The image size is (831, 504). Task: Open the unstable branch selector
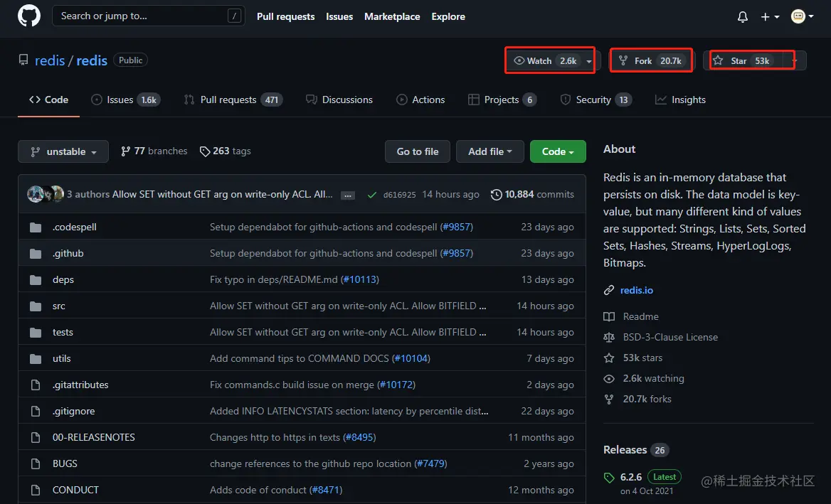pos(63,151)
